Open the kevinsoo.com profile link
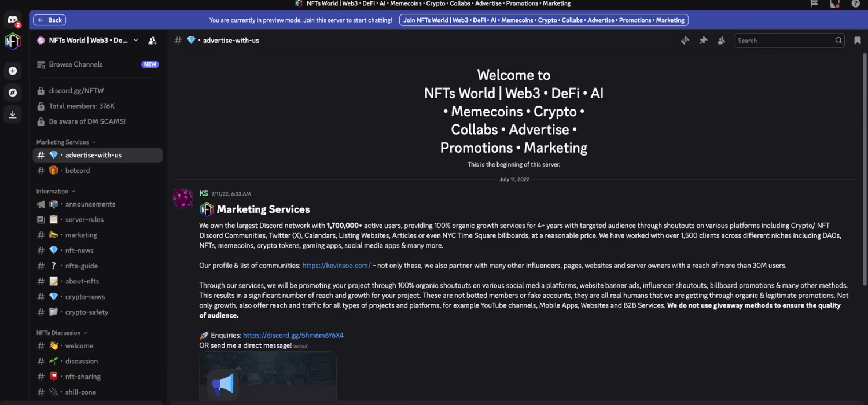This screenshot has width=868, height=405. click(337, 265)
